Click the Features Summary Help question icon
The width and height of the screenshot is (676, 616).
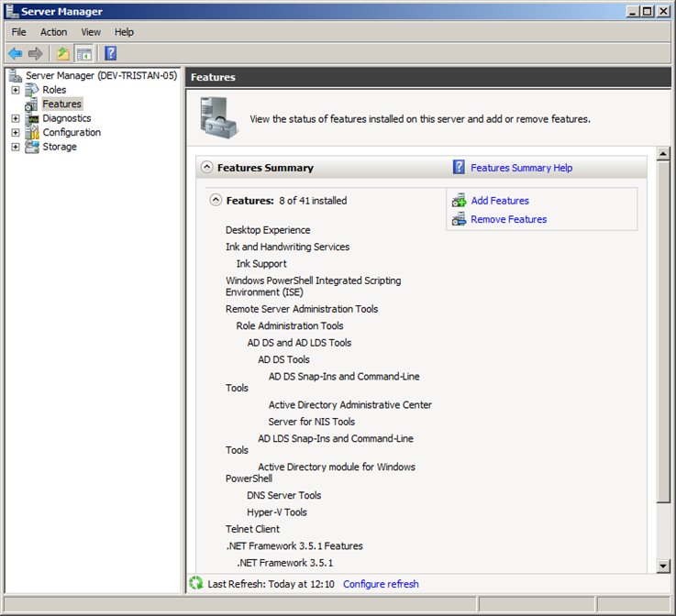[x=460, y=168]
